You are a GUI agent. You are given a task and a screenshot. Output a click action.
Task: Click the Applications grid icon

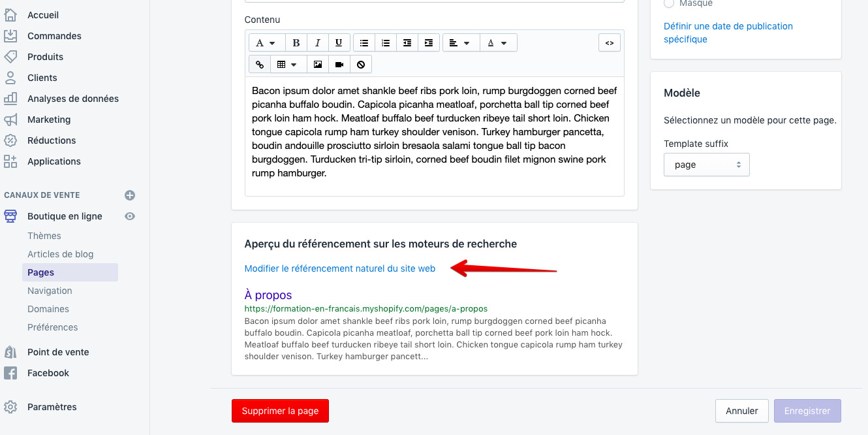[10, 161]
